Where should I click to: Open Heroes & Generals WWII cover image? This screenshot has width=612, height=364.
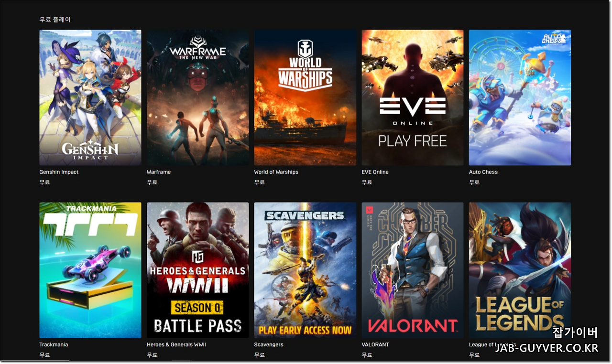[197, 270]
